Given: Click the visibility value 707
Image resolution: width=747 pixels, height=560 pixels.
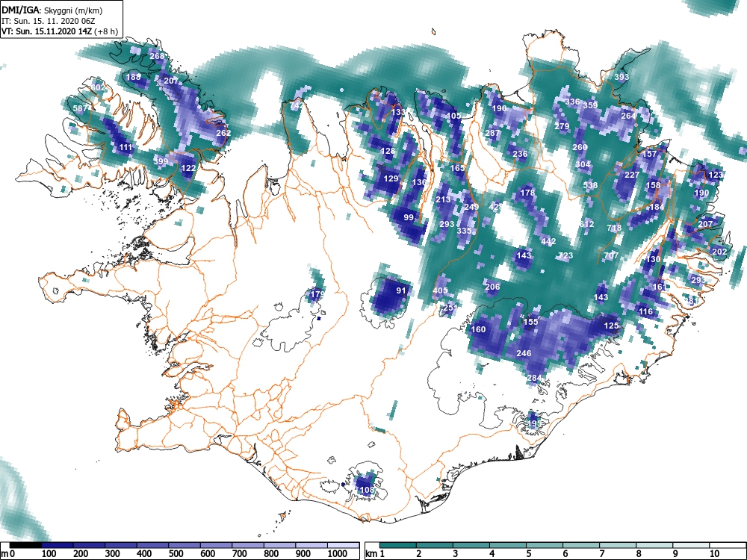Looking at the screenshot, I should click(x=611, y=255).
